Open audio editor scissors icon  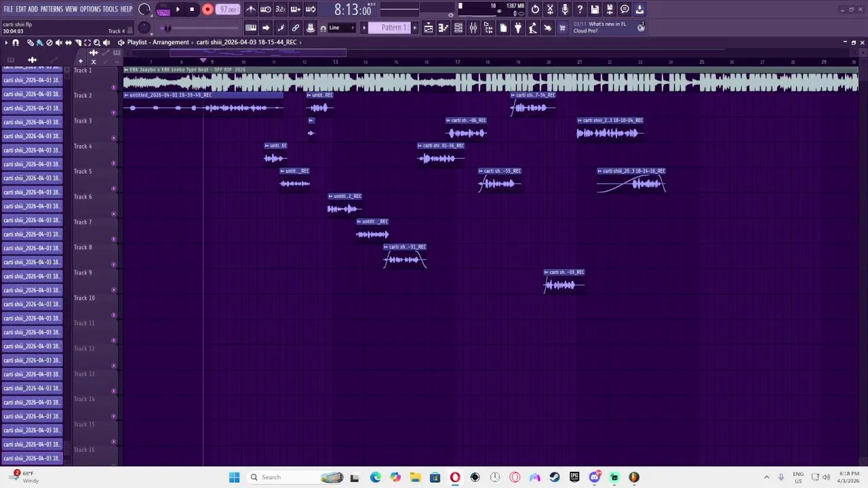pyautogui.click(x=550, y=9)
